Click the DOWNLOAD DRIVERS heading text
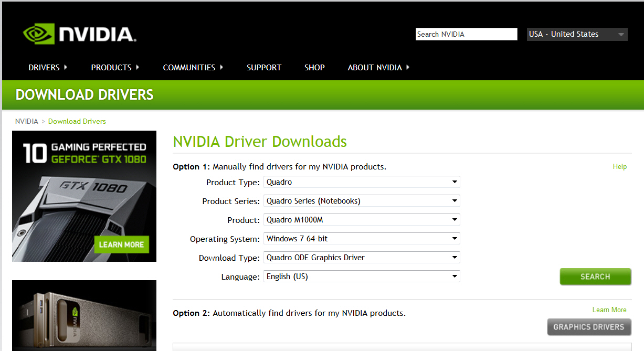The image size is (644, 351). (85, 95)
